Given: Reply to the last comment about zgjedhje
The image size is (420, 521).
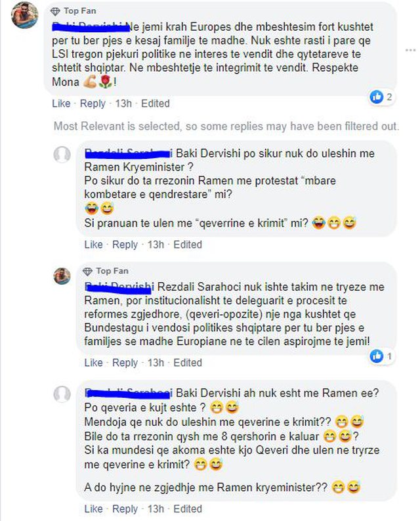Looking at the screenshot, I should point(125,509).
